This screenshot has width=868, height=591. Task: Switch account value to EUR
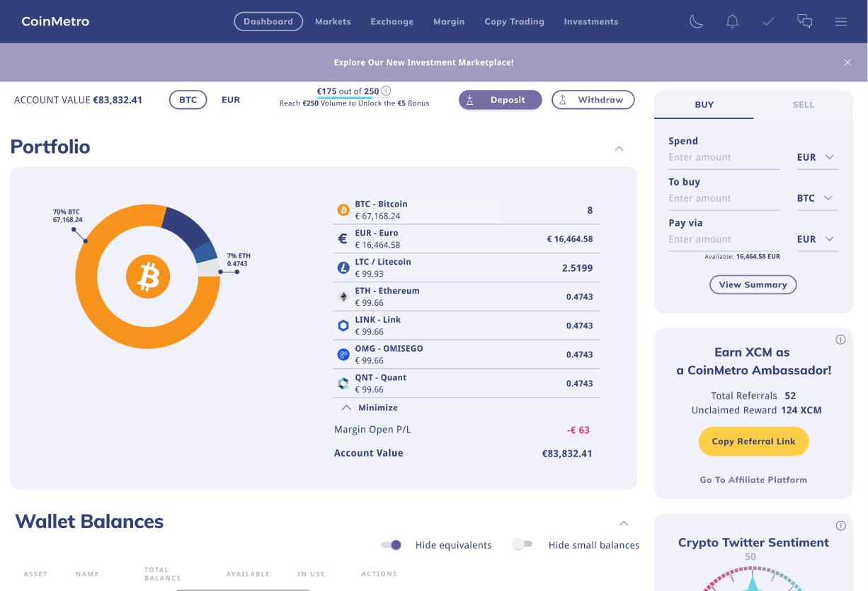pyautogui.click(x=231, y=100)
